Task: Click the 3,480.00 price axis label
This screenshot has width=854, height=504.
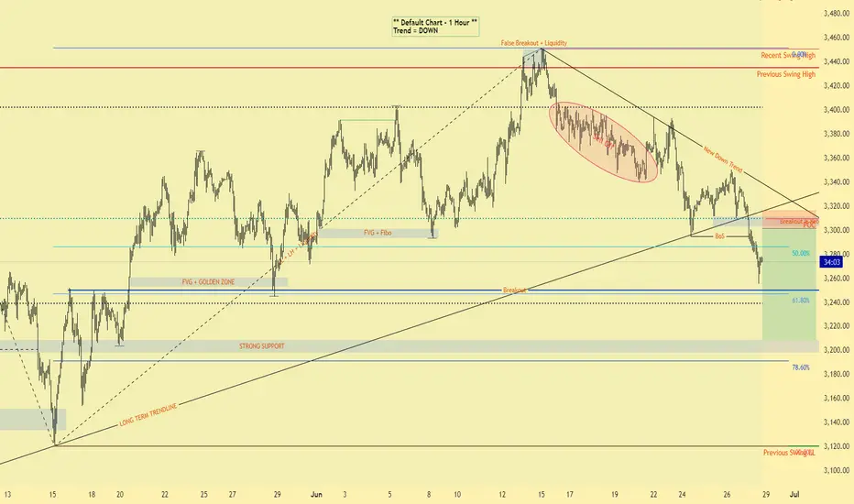Action: click(x=837, y=13)
